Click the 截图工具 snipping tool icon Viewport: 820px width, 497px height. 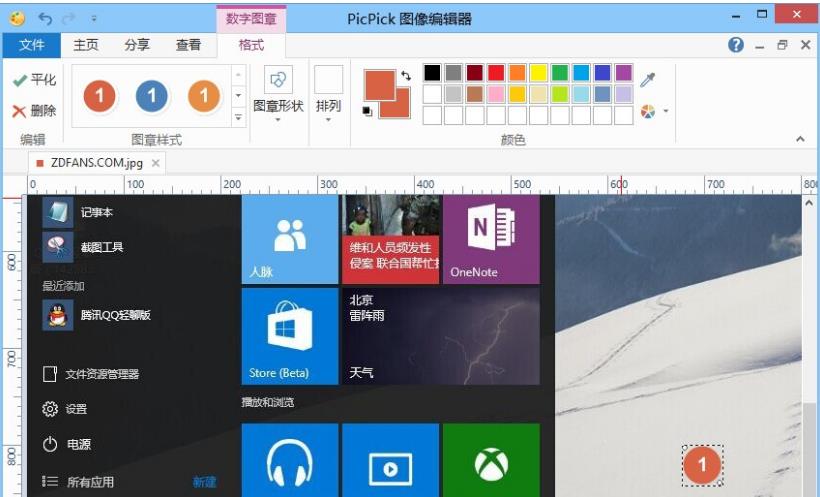click(58, 247)
